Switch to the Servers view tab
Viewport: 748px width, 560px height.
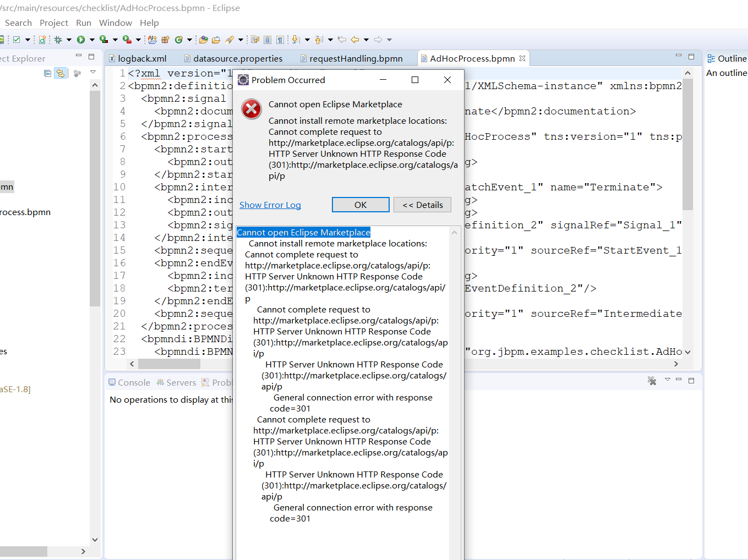[x=176, y=382]
